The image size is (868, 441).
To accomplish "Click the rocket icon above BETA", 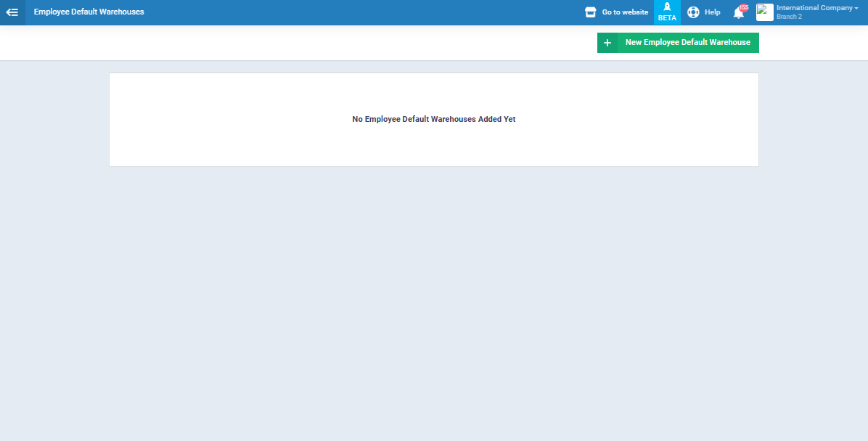I will point(667,7).
